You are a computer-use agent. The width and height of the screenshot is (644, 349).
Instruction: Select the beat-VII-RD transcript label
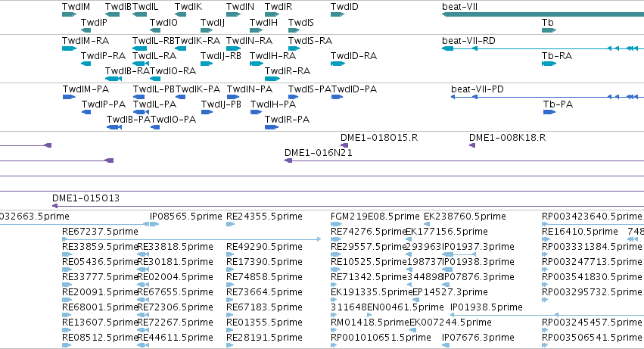point(468,41)
